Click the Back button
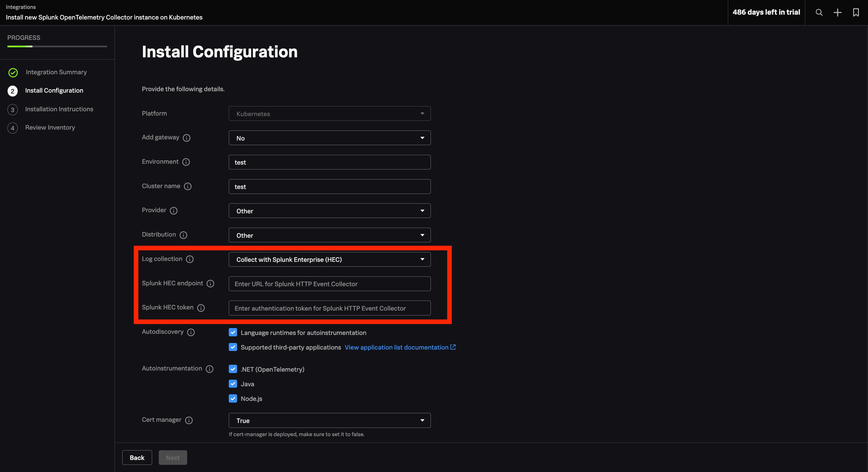 137,458
